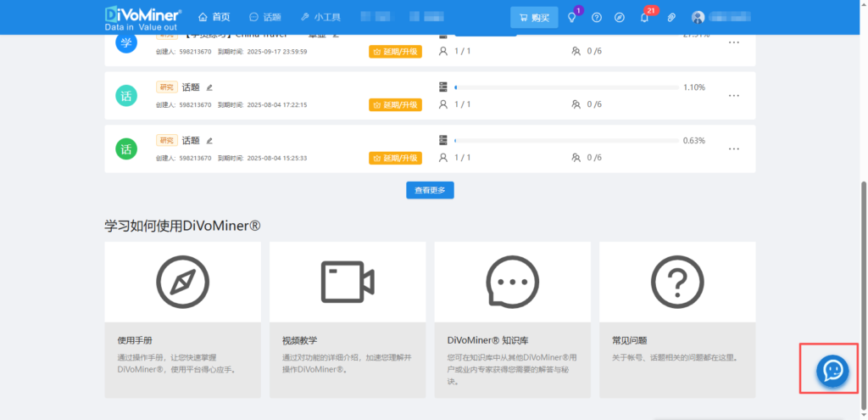868x420 pixels.
Task: Go to the 首页 home tab
Action: (214, 17)
